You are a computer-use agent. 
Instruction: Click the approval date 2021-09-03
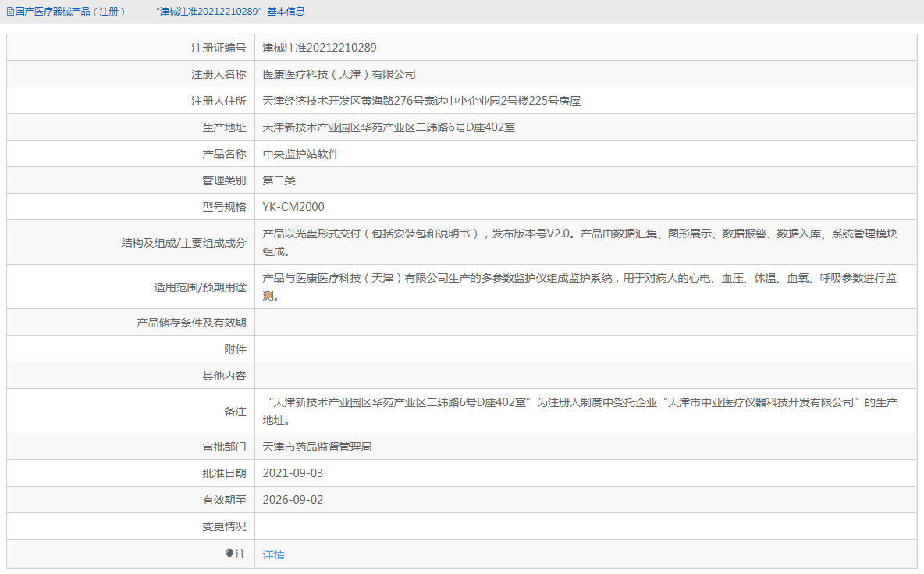293,473
